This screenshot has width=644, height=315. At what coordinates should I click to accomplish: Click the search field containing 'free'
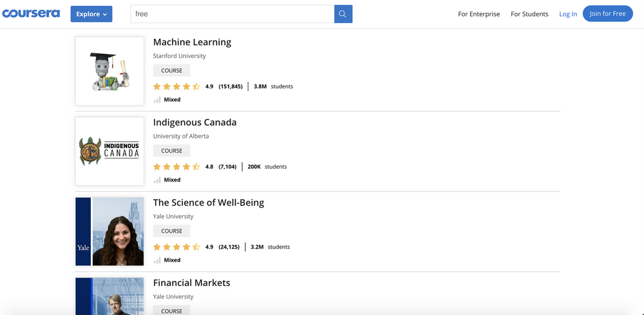(x=232, y=14)
